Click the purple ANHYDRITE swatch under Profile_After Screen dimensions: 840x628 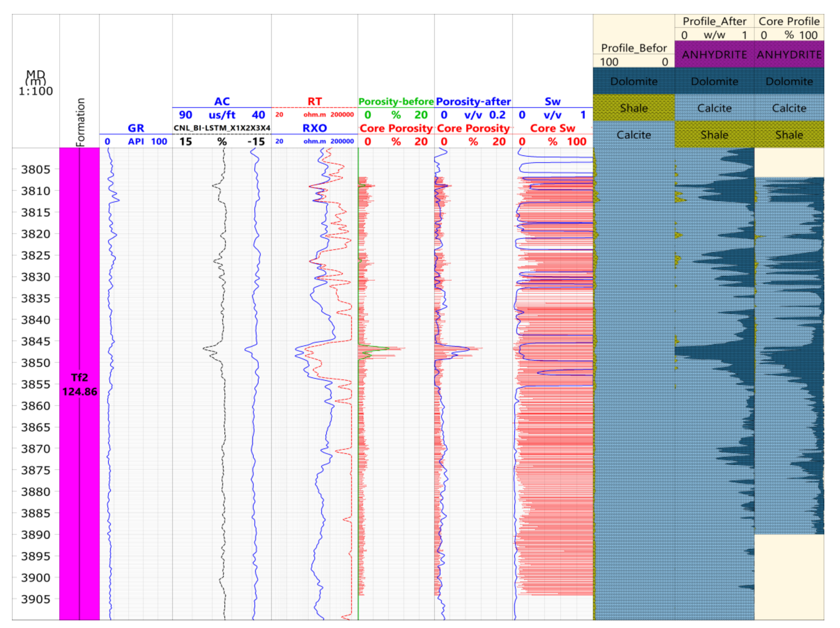pos(714,55)
